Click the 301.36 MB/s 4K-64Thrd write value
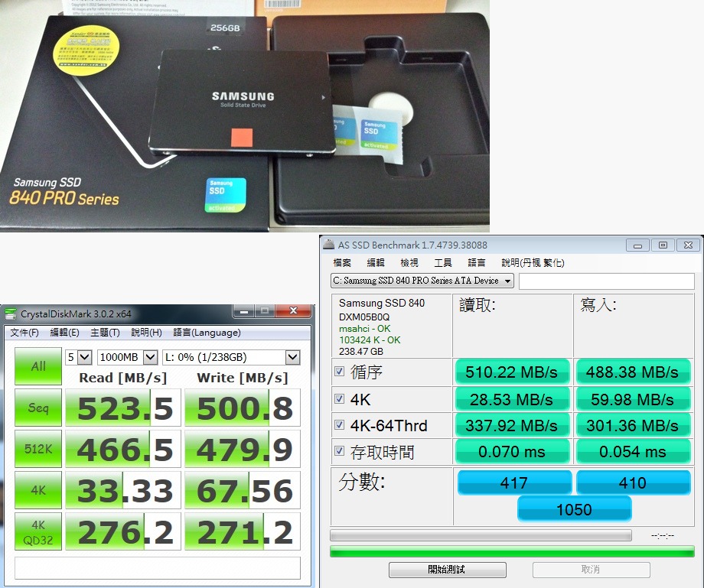This screenshot has width=704, height=588. click(x=633, y=425)
